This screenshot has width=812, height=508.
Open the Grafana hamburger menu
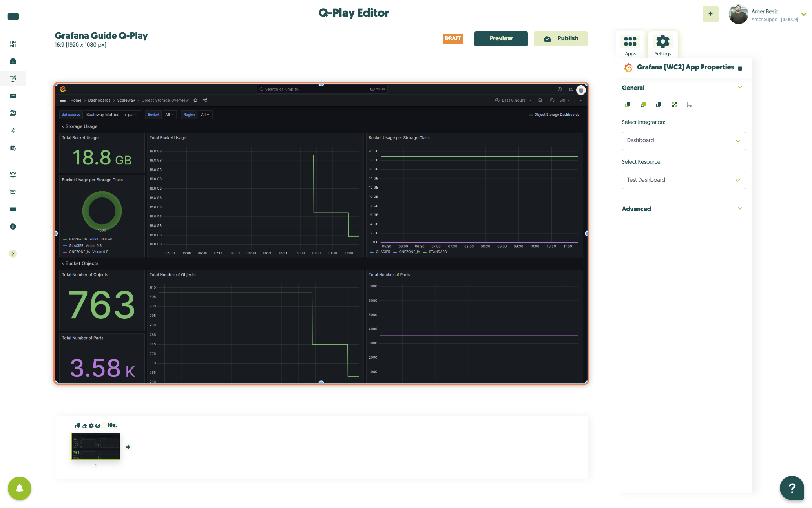(x=62, y=101)
